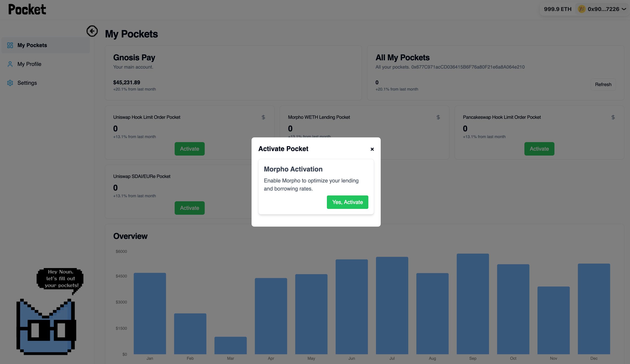Screen dimensions: 630x364
Task: Click the May bar in Overview chart
Action: pyautogui.click(x=311, y=314)
